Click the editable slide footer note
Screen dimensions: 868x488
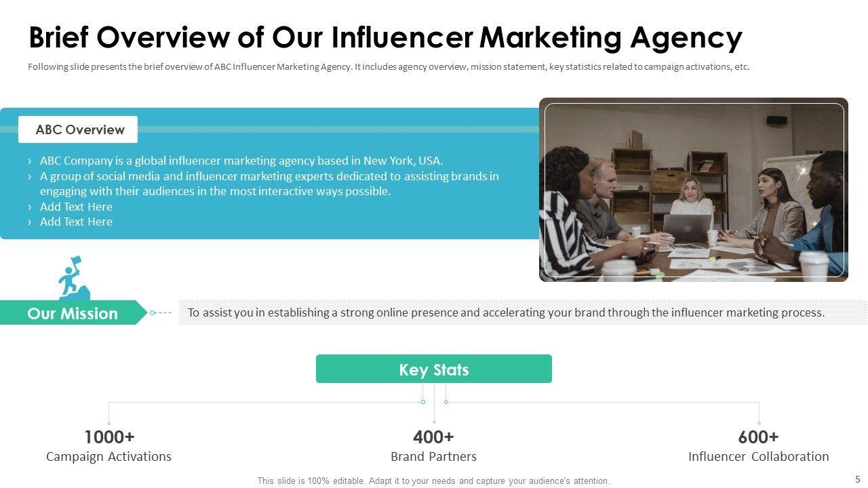click(433, 481)
